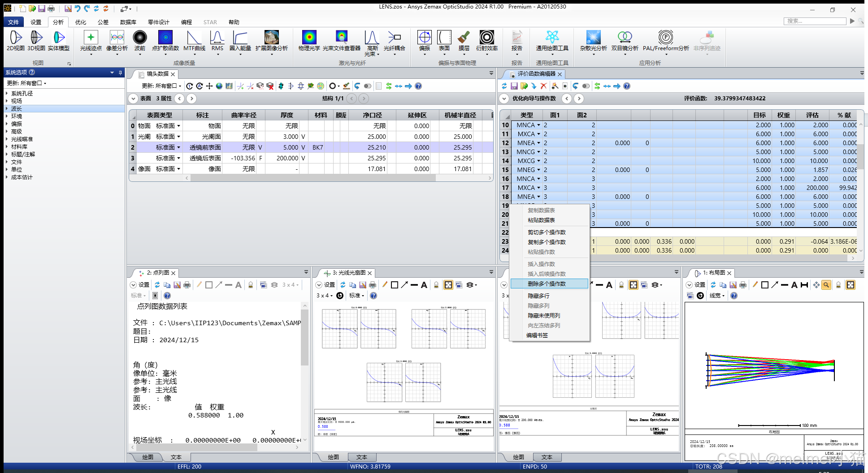Flip the toggle switch in merit function editor toolbar
868x473 pixels.
click(x=586, y=86)
